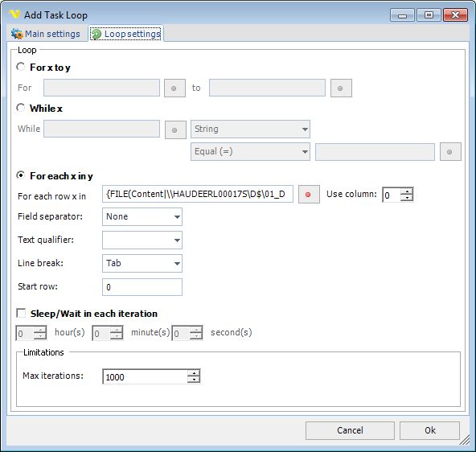The image size is (476, 452).
Task: Click variable button next to Equal value field
Action: [450, 151]
